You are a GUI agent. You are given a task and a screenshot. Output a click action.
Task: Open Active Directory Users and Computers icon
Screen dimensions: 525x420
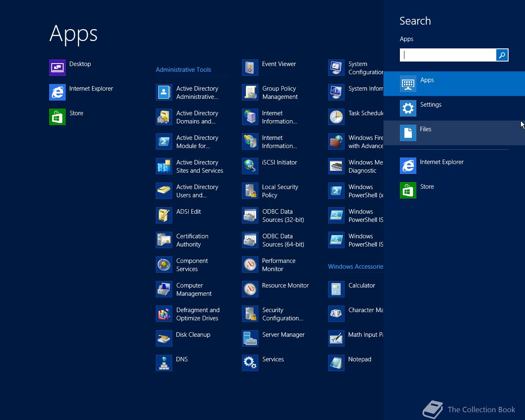click(164, 191)
